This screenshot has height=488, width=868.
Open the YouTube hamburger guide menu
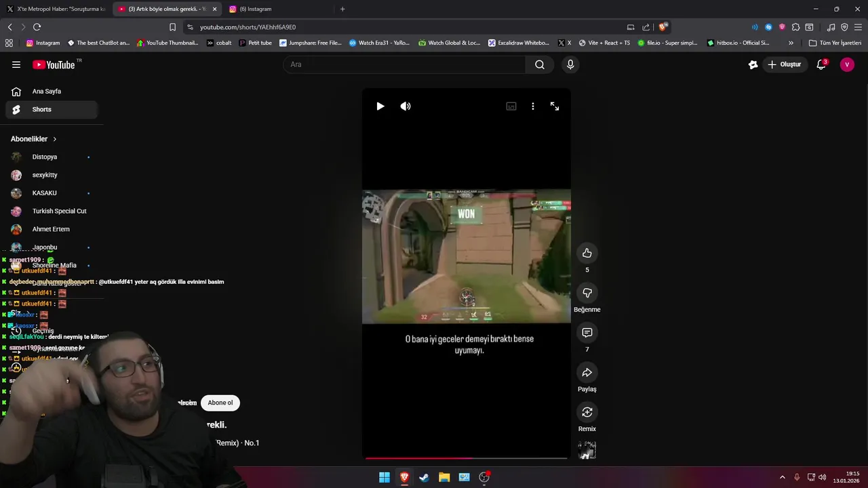click(x=16, y=64)
